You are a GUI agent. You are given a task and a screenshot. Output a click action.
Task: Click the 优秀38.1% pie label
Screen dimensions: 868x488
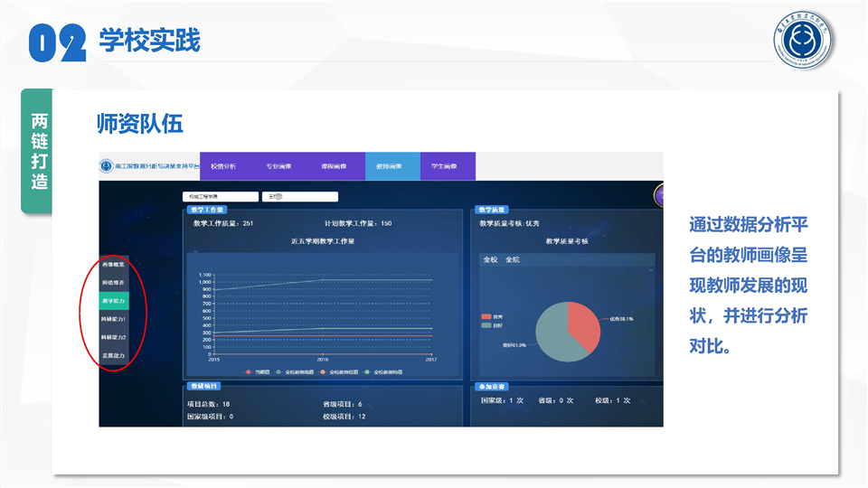[621, 319]
